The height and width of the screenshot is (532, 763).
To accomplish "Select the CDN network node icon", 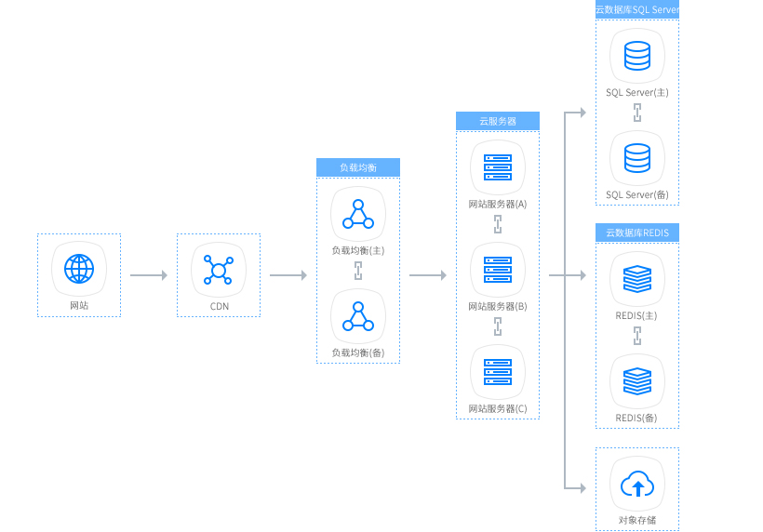I will pyautogui.click(x=219, y=270).
